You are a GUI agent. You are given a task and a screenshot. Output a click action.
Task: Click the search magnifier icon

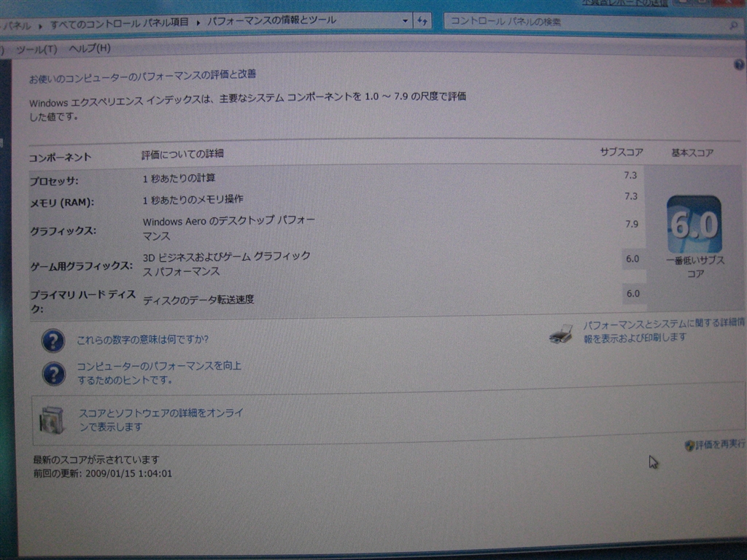(734, 26)
